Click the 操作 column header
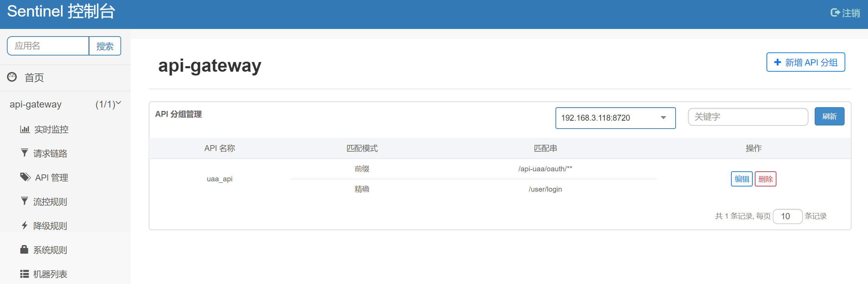This screenshot has width=868, height=284. 754,148
